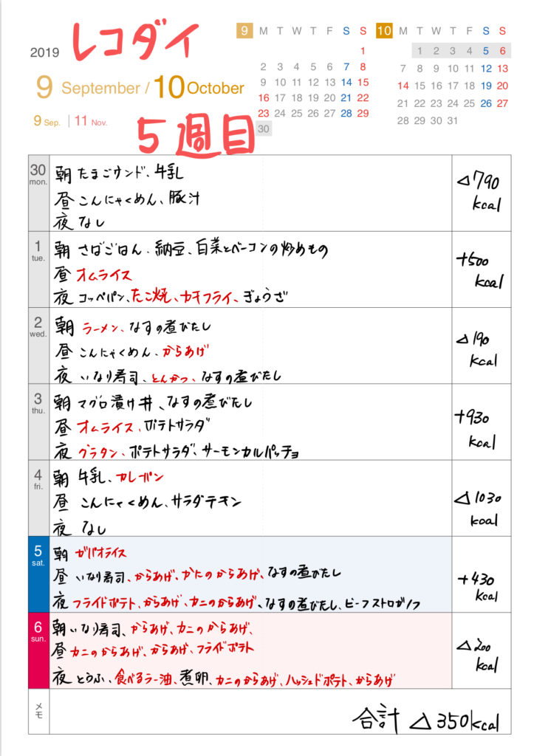Click Tuesday's dinner line starting 'コッペパン'
Viewport: 534px width, 756px height.
pos(182,297)
